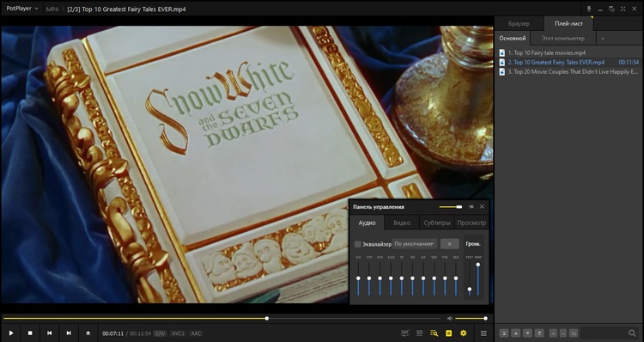Image resolution: width=644 pixels, height=342 pixels.
Task: Close the Панель управления window
Action: pos(483,207)
